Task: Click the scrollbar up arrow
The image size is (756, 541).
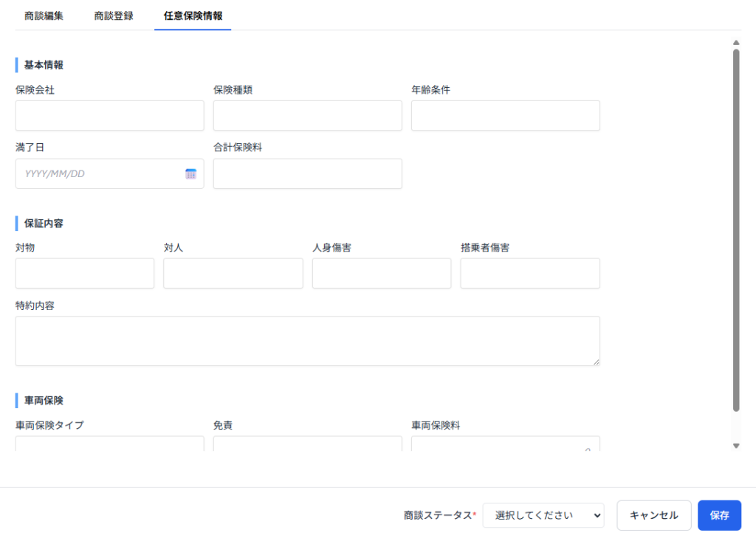Action: (735, 43)
